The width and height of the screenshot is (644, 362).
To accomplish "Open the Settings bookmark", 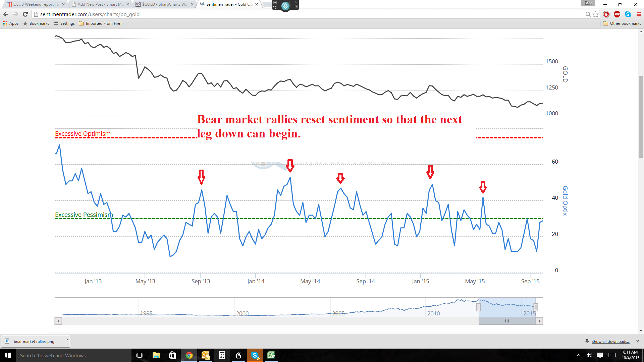I will coord(64,23).
